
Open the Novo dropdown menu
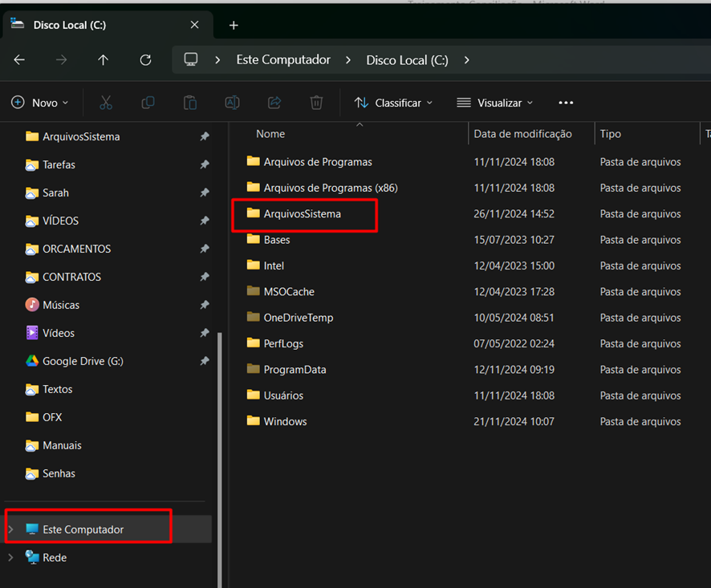pos(40,103)
